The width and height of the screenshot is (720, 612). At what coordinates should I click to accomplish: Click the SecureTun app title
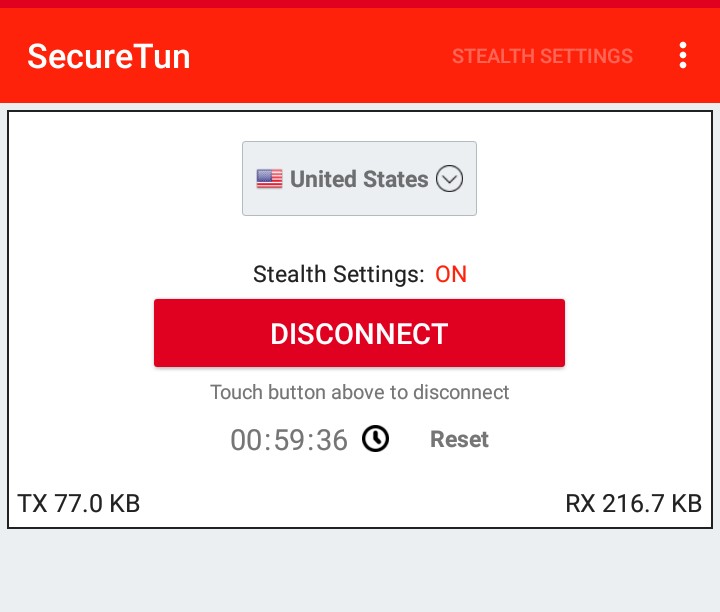coord(108,56)
